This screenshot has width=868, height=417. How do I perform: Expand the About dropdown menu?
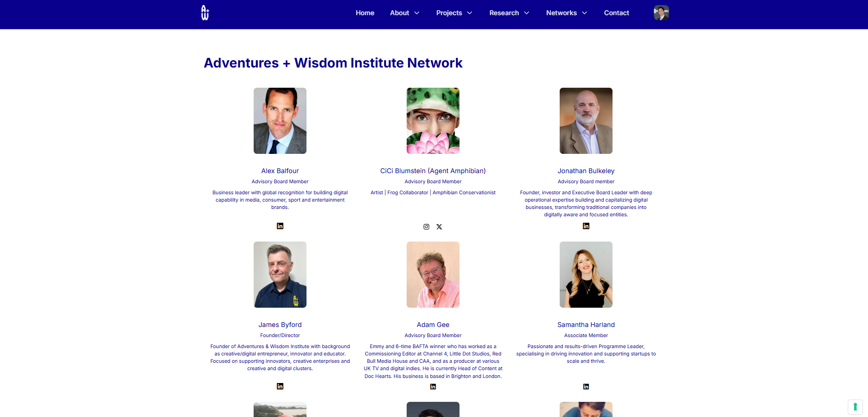coord(405,13)
